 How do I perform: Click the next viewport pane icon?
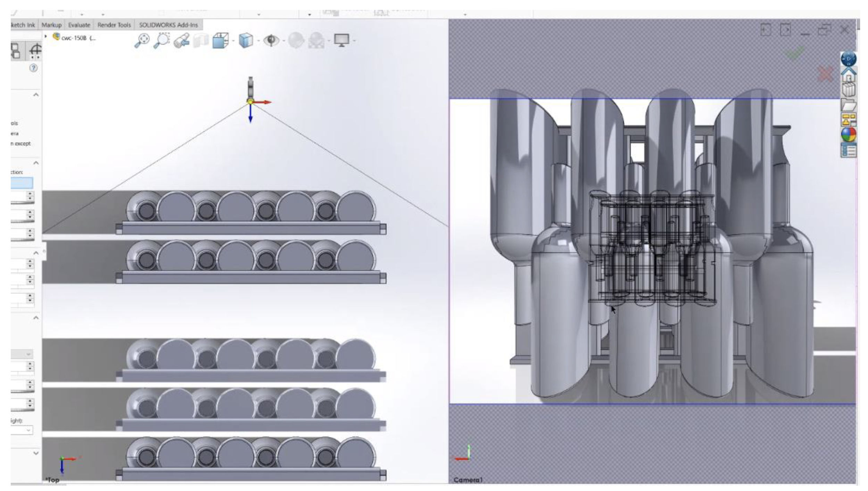(x=785, y=30)
